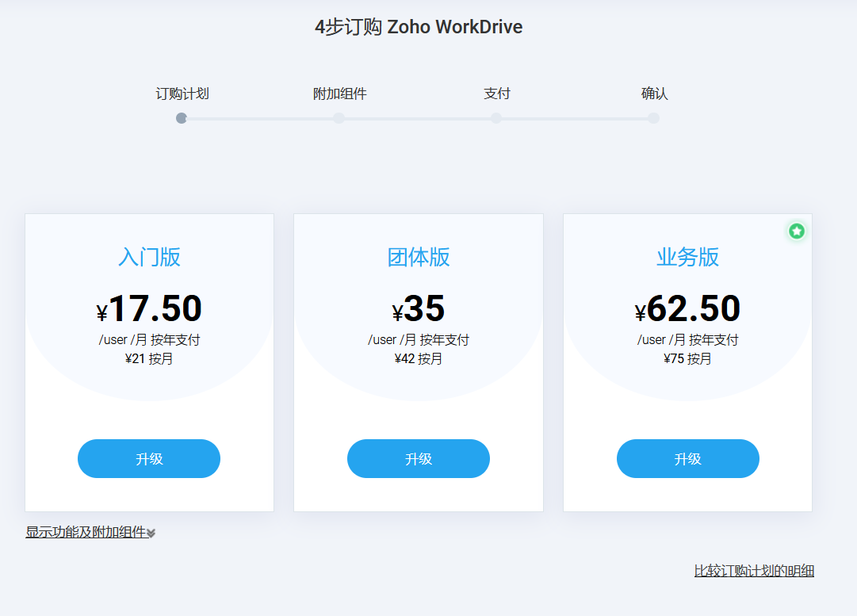Image resolution: width=857 pixels, height=616 pixels.
Task: Click the progress dot under 支付
Action: click(x=496, y=118)
